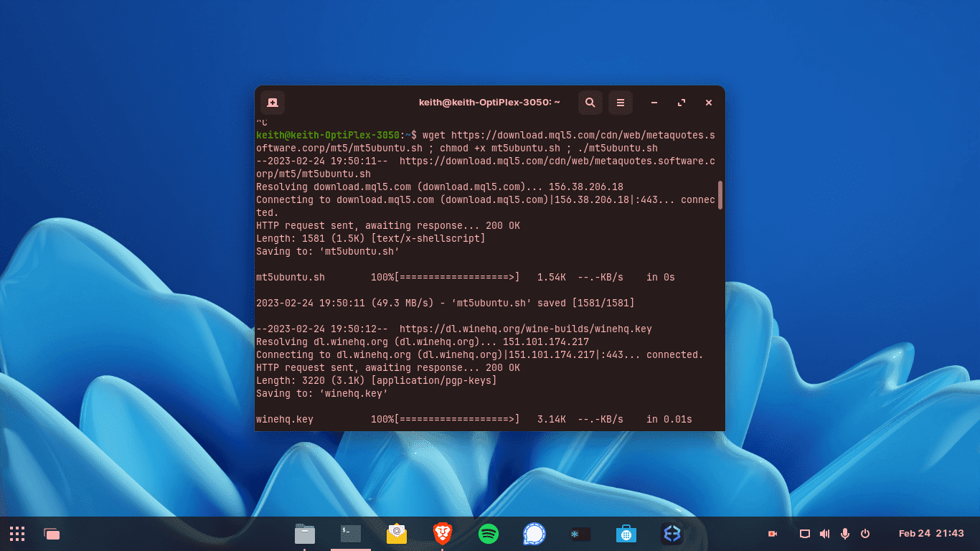Click the line 'Saving to: mt5ubuntu.sh'
Image resolution: width=980 pixels, height=551 pixels.
coord(328,251)
